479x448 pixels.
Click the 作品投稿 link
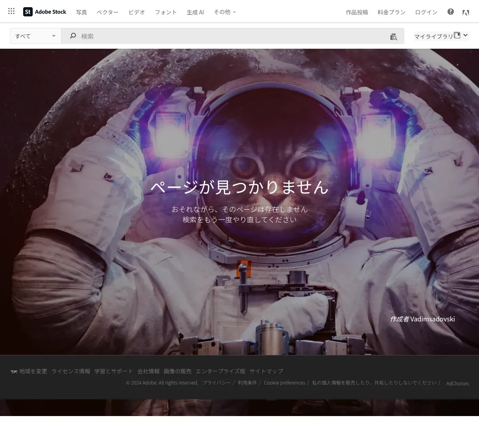pos(357,12)
